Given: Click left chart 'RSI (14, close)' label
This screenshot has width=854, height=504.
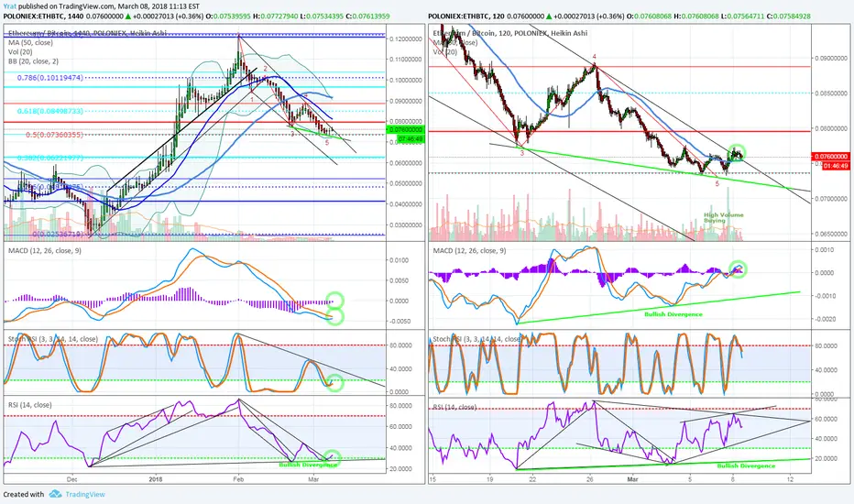Looking at the screenshot, I should coord(30,405).
